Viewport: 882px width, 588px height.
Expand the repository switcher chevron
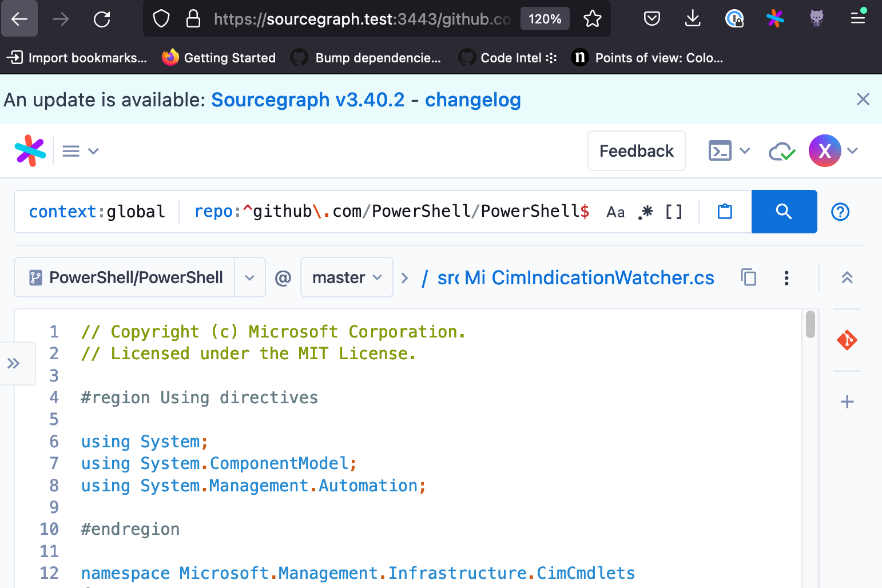tap(250, 277)
